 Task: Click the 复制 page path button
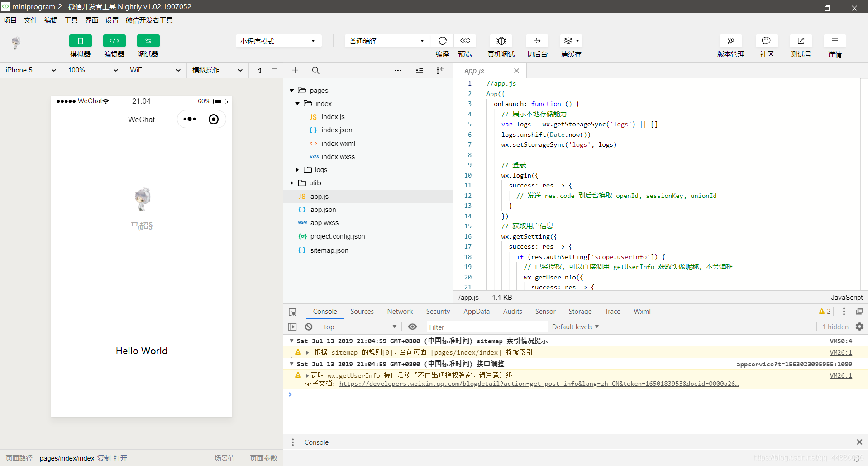point(104,458)
